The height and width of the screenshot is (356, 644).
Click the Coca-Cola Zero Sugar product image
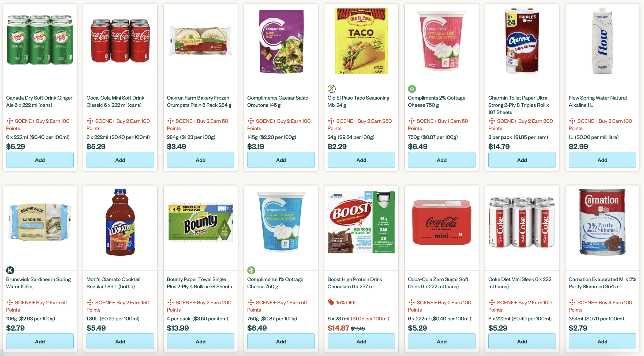[x=441, y=222]
